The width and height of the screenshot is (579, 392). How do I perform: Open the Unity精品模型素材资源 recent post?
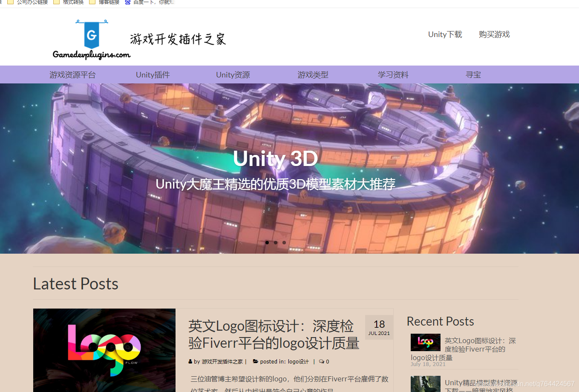[481, 386]
